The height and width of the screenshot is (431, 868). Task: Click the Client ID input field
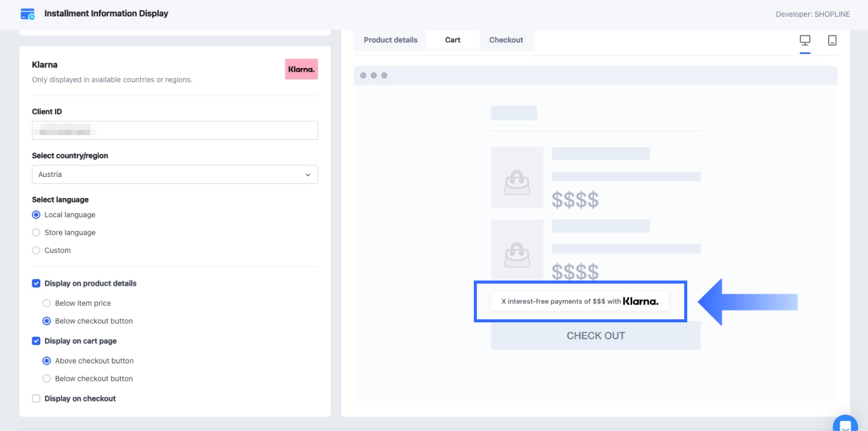175,131
